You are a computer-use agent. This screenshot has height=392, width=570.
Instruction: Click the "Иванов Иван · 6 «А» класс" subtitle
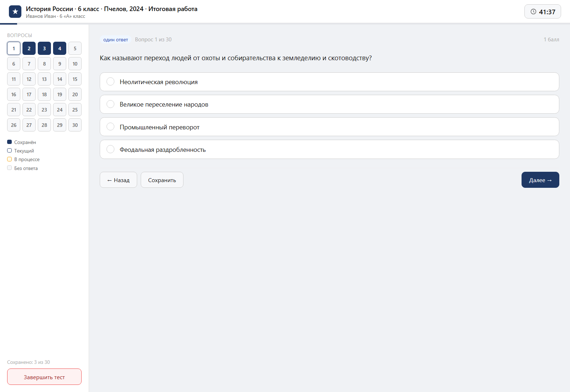tap(56, 16)
